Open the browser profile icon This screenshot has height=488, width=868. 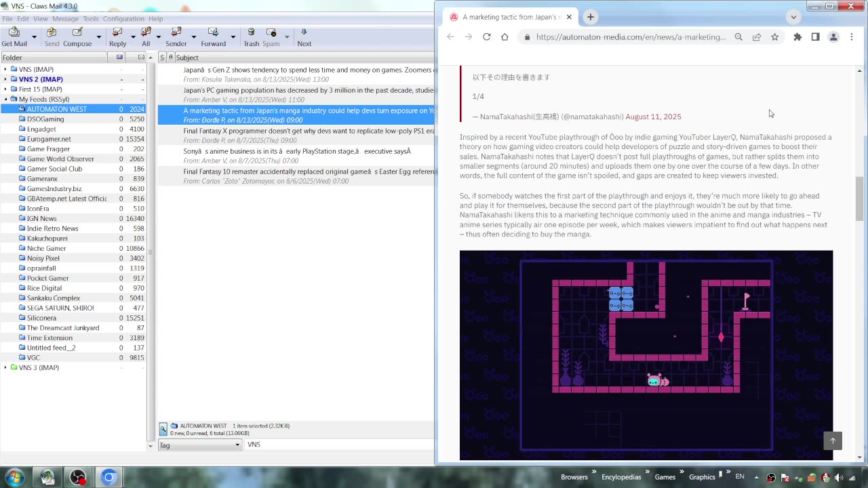pyautogui.click(x=833, y=37)
